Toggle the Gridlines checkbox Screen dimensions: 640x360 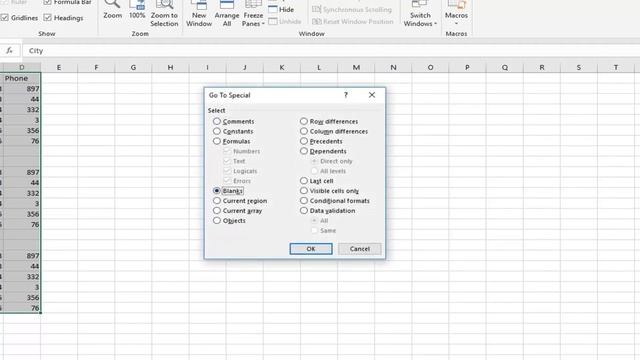(x=5, y=18)
